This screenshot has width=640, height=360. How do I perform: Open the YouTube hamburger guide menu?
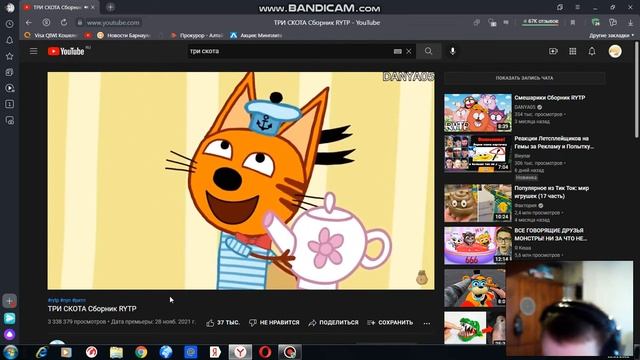[x=33, y=51]
